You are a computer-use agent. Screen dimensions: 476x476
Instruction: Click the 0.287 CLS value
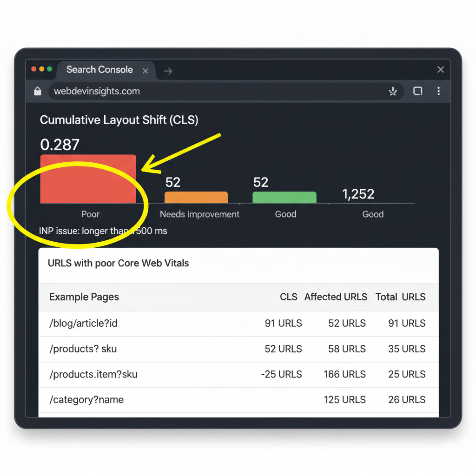coord(60,145)
